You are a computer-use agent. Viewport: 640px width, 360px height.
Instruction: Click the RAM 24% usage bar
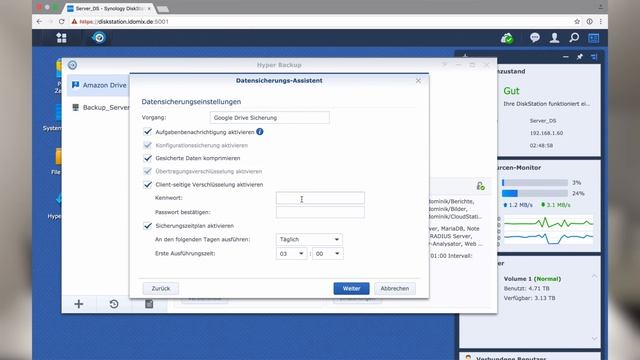535,193
